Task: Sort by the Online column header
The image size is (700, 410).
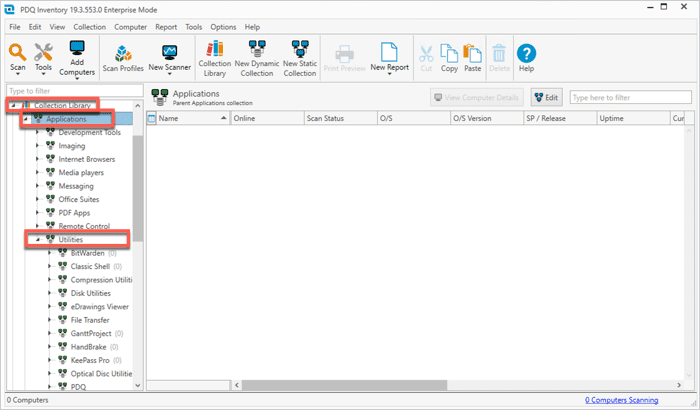Action: click(267, 118)
